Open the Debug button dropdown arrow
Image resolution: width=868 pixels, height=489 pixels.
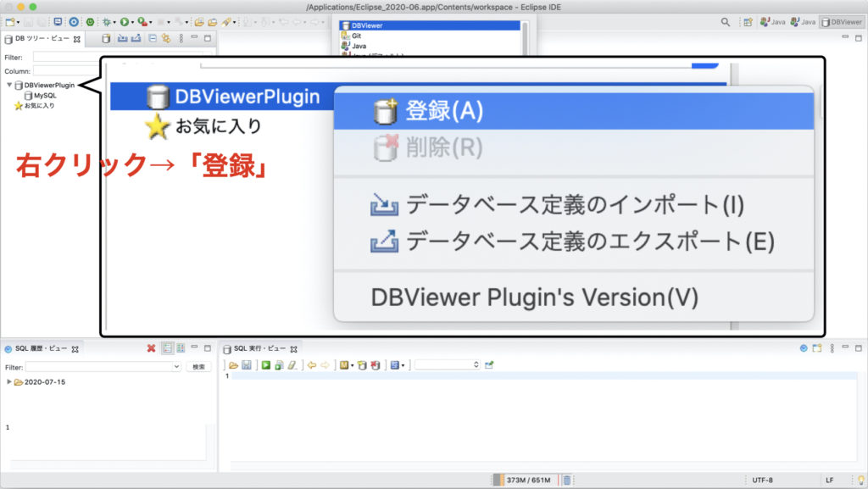click(x=114, y=23)
